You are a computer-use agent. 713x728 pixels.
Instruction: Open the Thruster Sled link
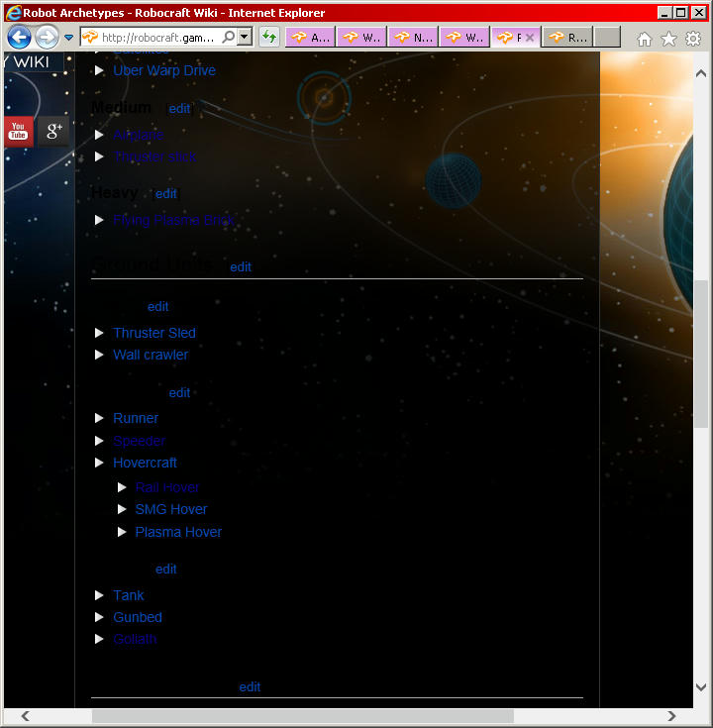tap(154, 333)
